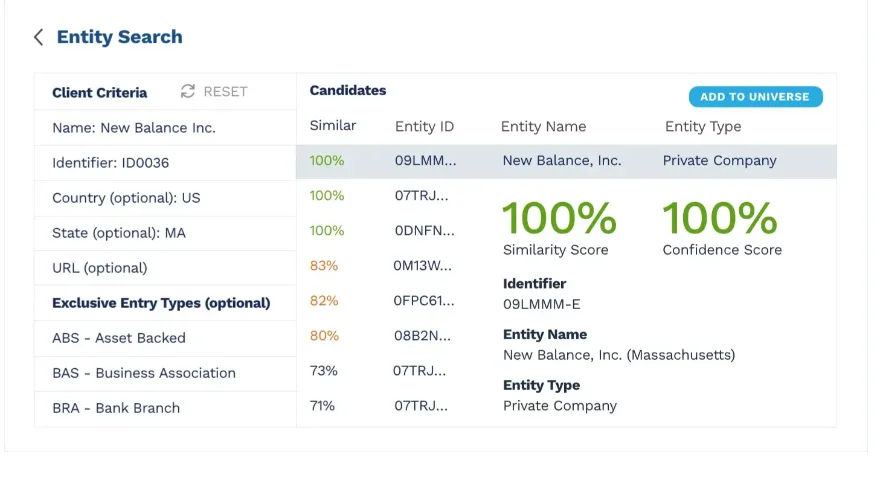Select the Name: New Balance Inc. field
Image resolution: width=886 pixels, height=481 pixels.
[x=165, y=128]
